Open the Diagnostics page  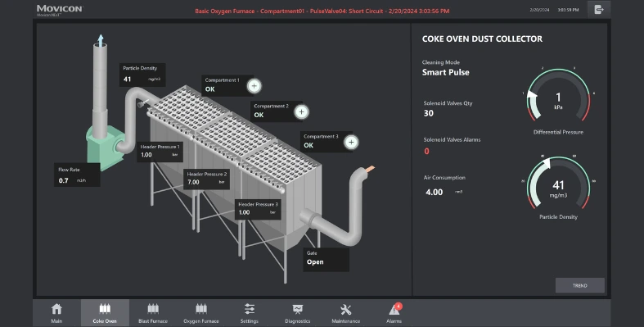297,313
